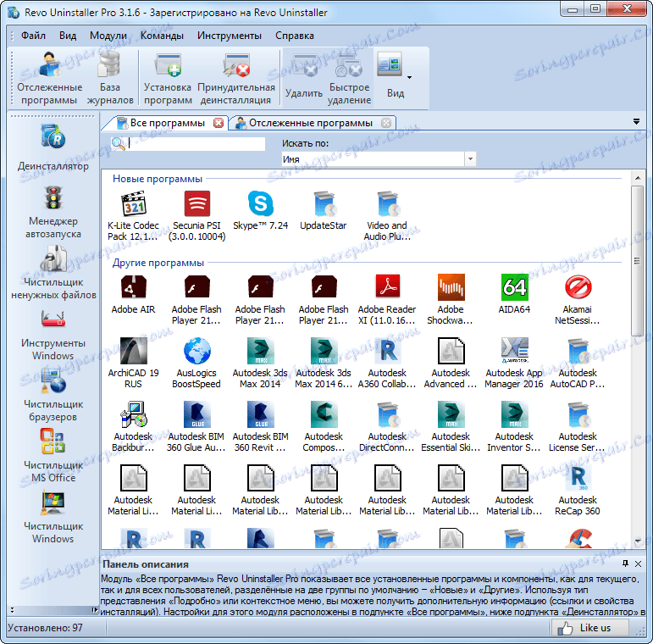
Task: Click the program list scroll down arrow
Action: point(638,541)
